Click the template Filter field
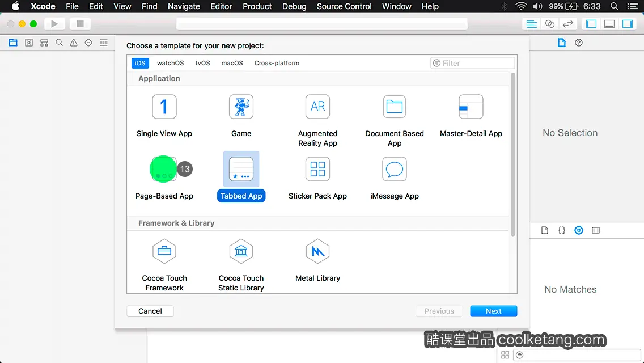Screen dimensions: 644x363 472,63
